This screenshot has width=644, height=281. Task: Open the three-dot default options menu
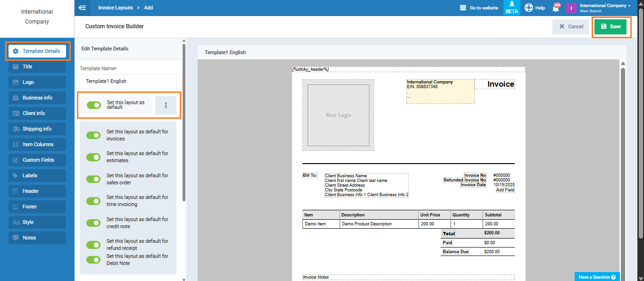pos(166,105)
